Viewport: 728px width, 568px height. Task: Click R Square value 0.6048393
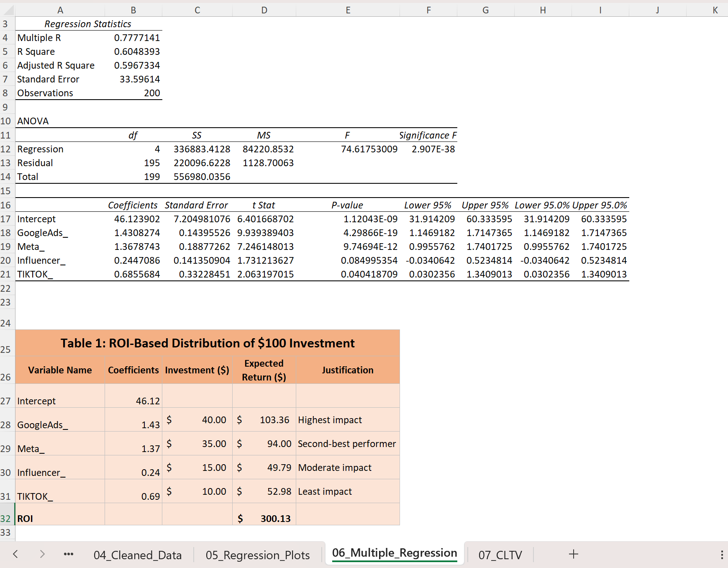coord(133,51)
